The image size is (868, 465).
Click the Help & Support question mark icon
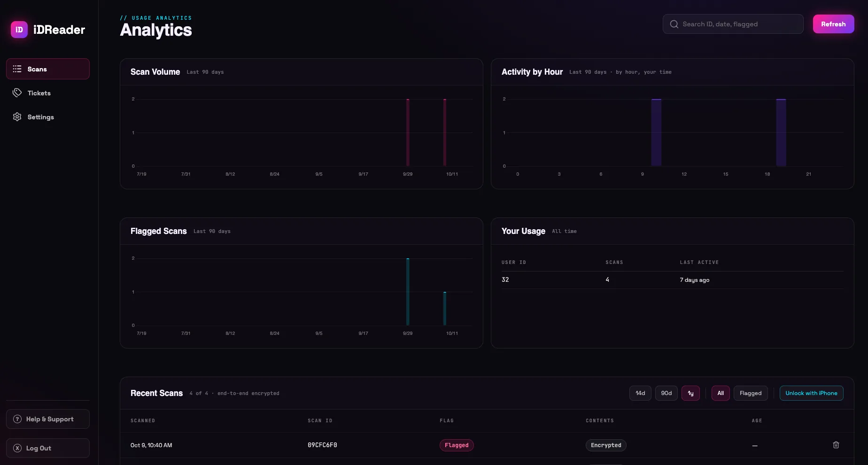(x=17, y=419)
